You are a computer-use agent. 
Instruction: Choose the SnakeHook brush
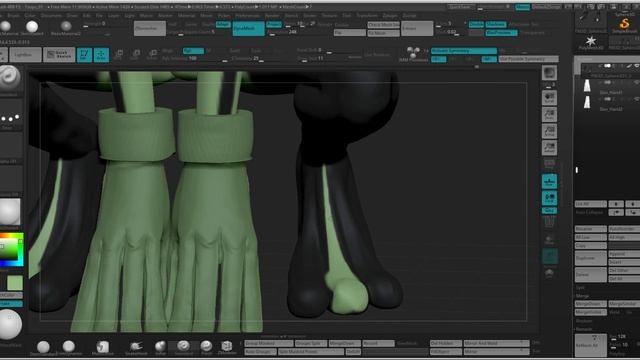(136, 348)
